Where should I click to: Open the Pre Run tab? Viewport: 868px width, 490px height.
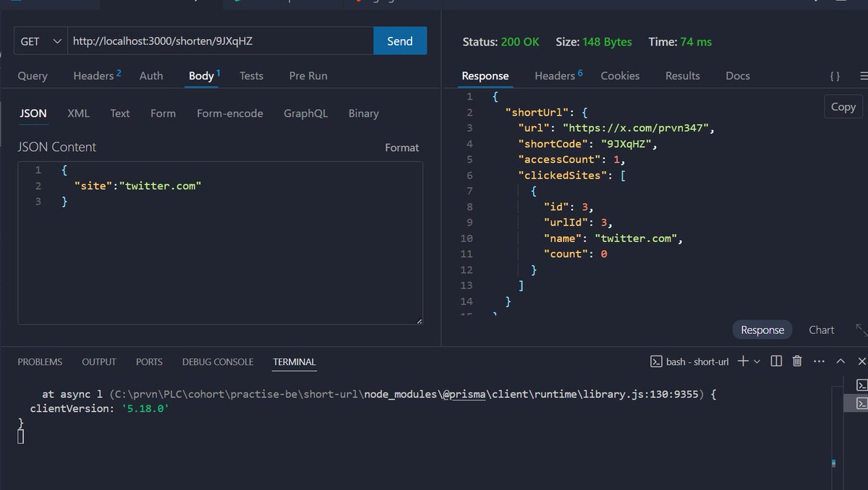[308, 76]
